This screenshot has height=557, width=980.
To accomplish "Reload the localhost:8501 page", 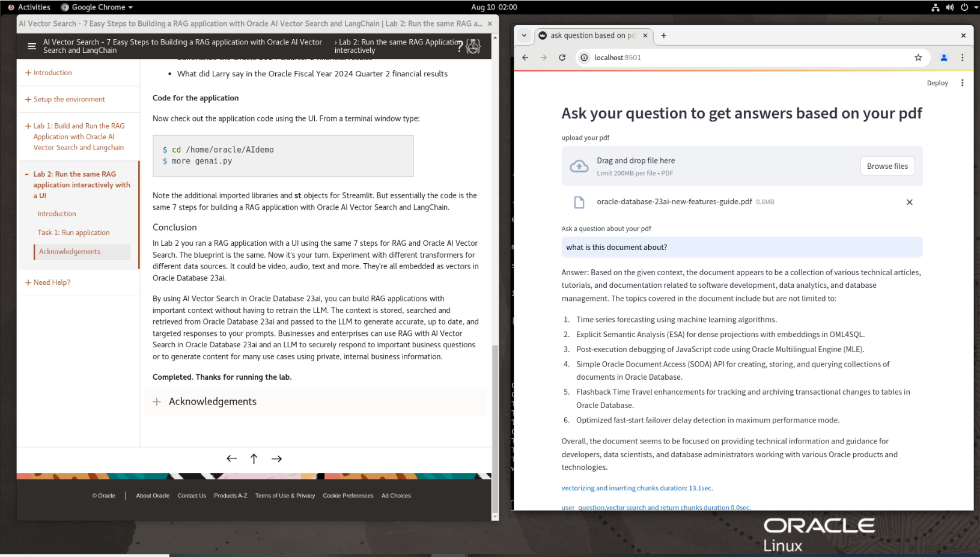I will (562, 58).
